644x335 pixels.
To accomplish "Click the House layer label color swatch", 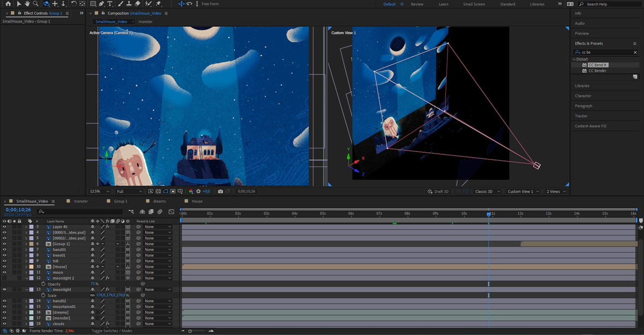I will point(31,267).
